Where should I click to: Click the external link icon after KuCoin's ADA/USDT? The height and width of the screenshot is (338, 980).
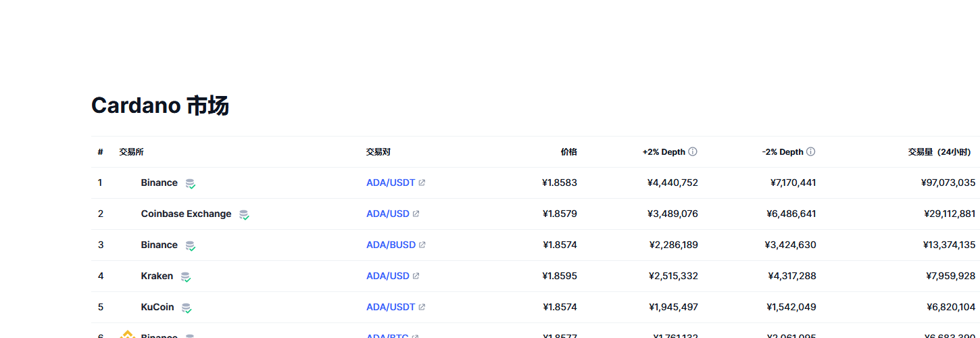click(422, 308)
